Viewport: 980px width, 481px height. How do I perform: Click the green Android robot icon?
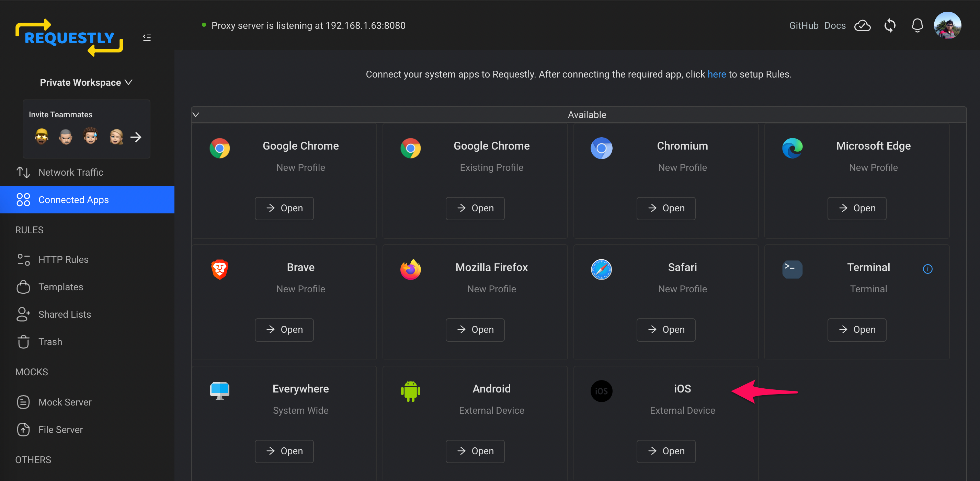[x=410, y=391]
